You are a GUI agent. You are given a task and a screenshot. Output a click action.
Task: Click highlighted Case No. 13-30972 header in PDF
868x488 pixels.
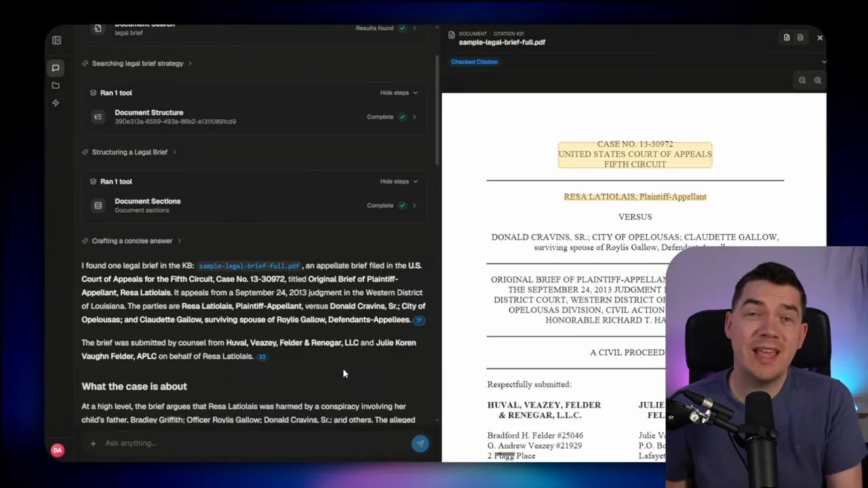click(635, 155)
